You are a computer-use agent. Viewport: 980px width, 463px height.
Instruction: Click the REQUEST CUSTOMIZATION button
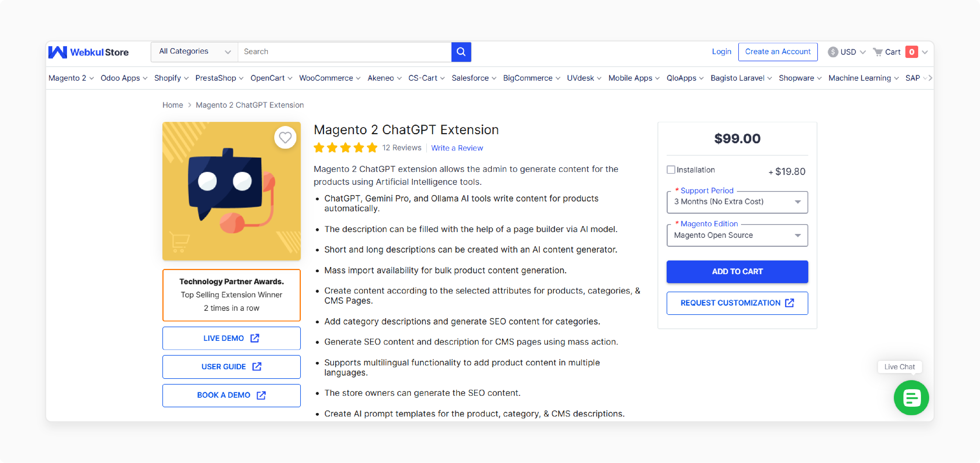pos(737,303)
